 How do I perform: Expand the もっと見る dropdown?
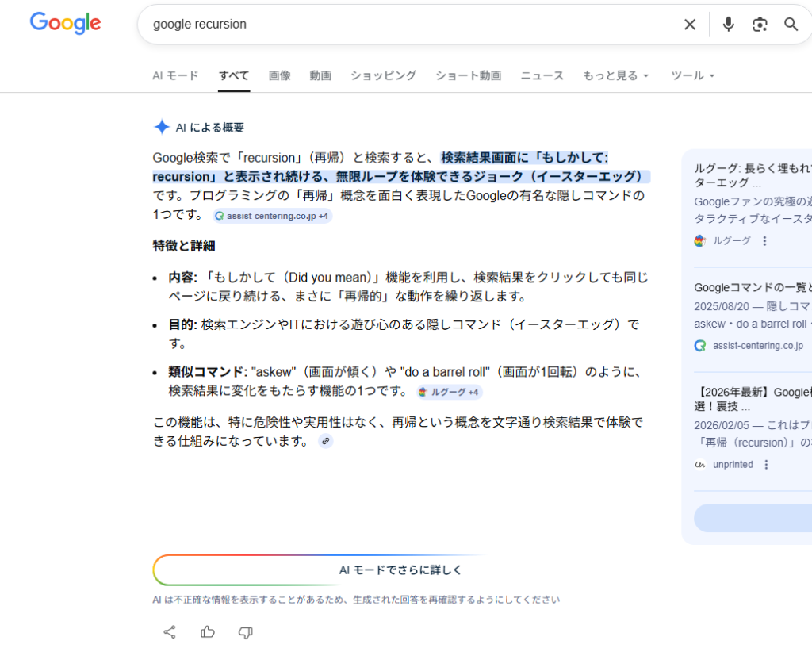pyautogui.click(x=616, y=75)
